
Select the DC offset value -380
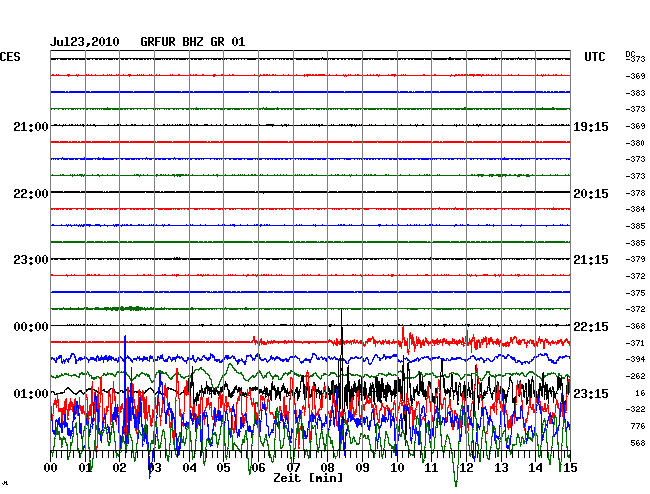point(635,143)
